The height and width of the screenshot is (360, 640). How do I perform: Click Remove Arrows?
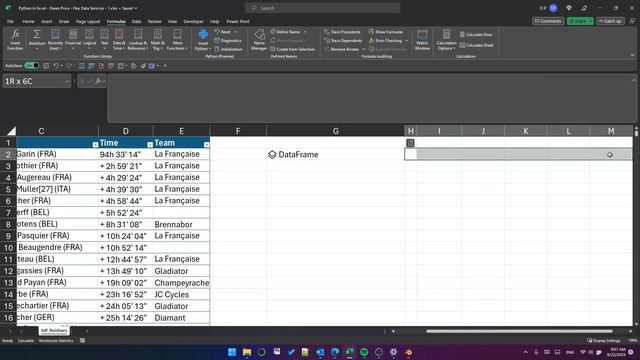(341, 49)
